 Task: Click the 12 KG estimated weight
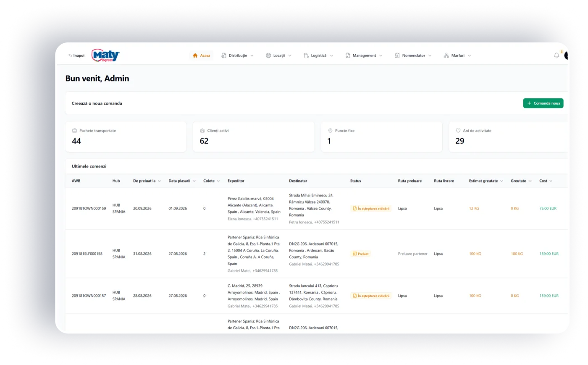pos(474,209)
